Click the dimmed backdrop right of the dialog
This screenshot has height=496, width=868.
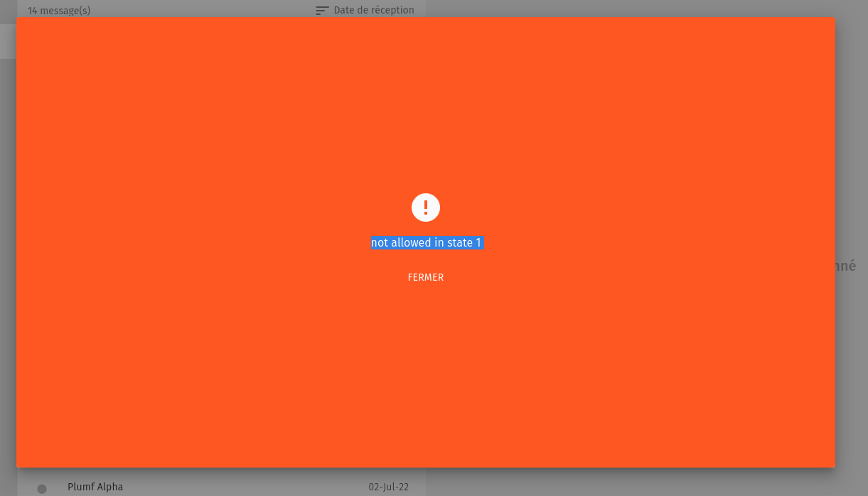click(852, 178)
